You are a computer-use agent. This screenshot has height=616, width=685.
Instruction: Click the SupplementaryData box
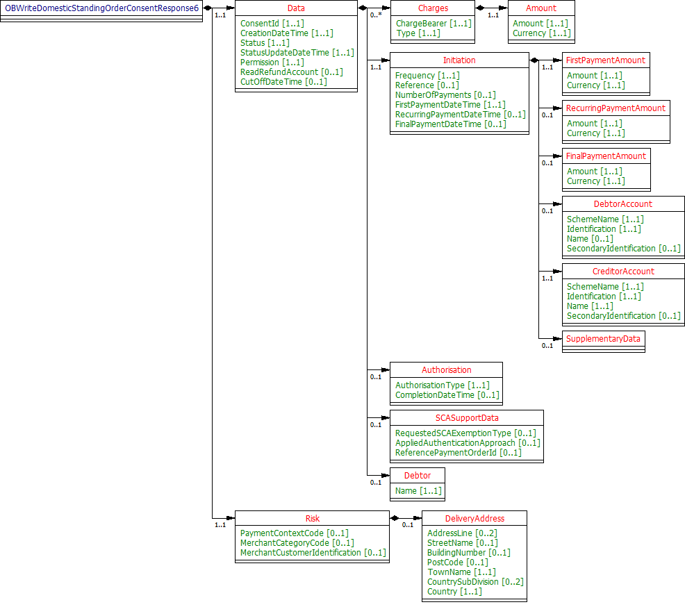click(603, 339)
